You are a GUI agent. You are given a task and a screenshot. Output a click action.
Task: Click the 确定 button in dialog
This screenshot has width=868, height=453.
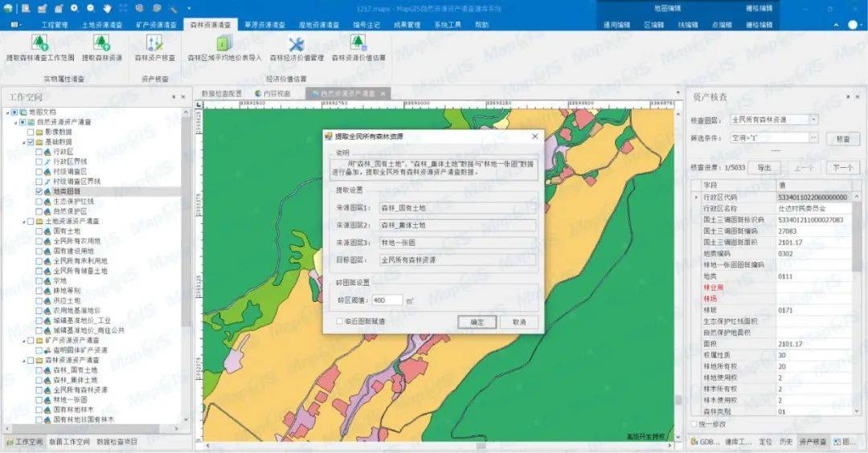[x=477, y=322]
